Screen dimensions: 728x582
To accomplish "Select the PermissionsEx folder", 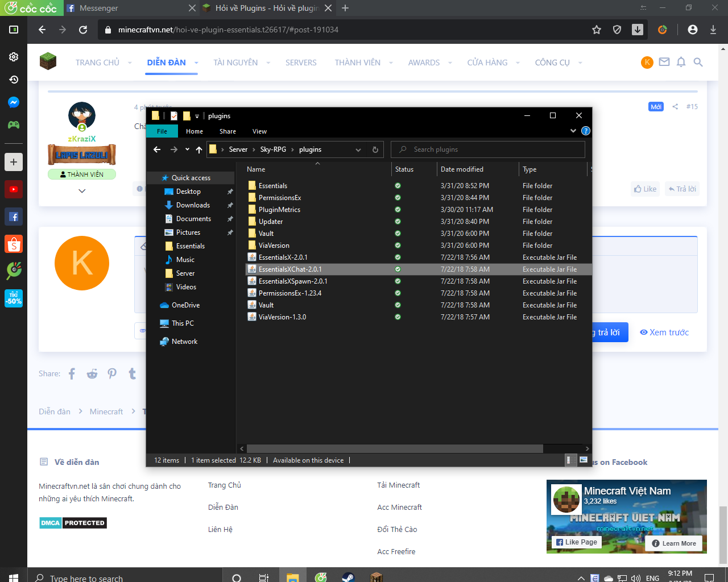I will [280, 198].
